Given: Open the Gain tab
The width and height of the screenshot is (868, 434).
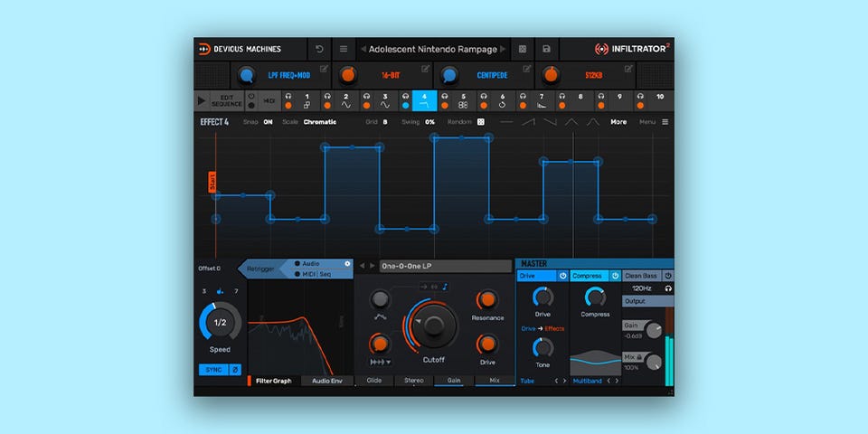Looking at the screenshot, I should pos(454,381).
